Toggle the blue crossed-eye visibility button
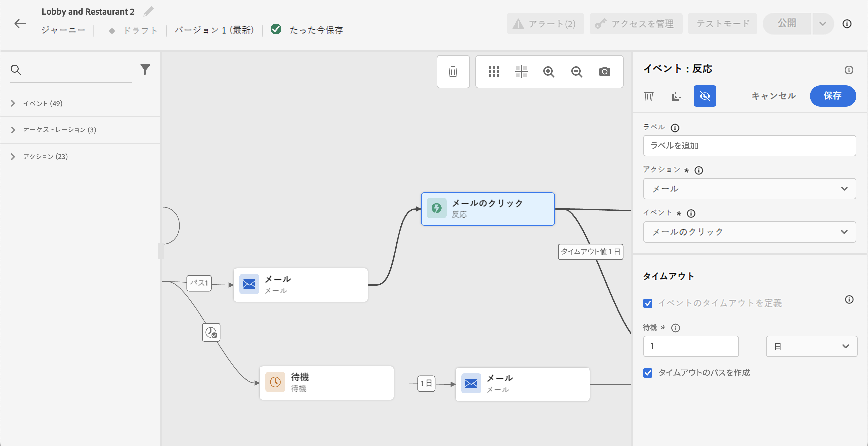This screenshot has height=446, width=868. click(x=704, y=96)
